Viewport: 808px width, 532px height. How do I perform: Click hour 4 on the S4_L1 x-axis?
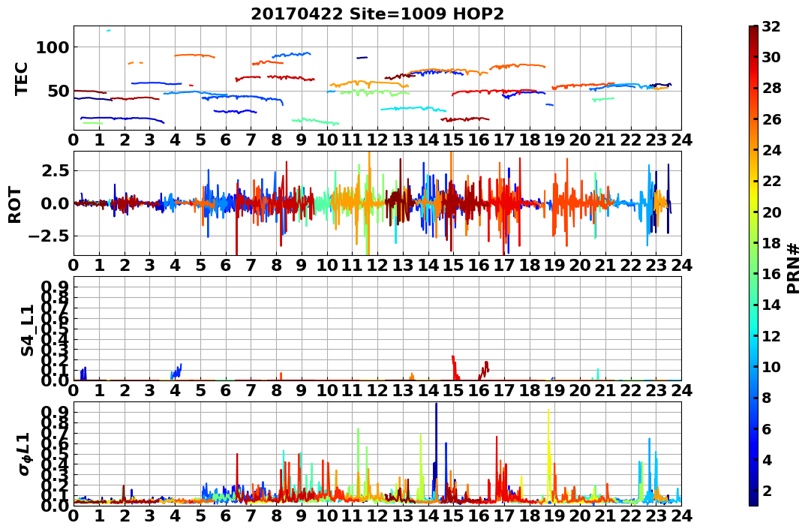point(176,390)
